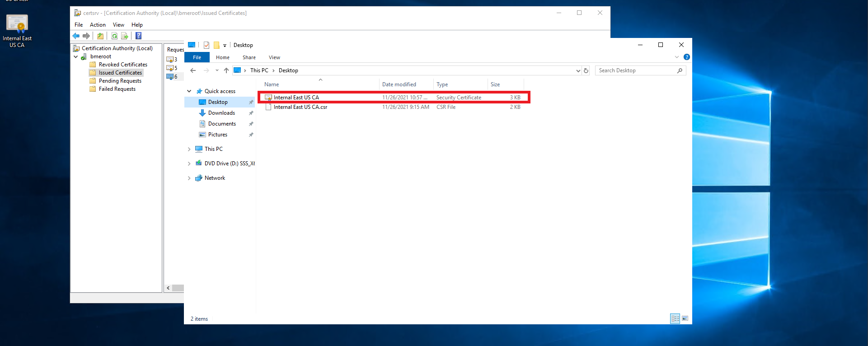Open the View ribbon tab in Explorer
Image resolution: width=868 pixels, height=346 pixels.
[x=274, y=57]
